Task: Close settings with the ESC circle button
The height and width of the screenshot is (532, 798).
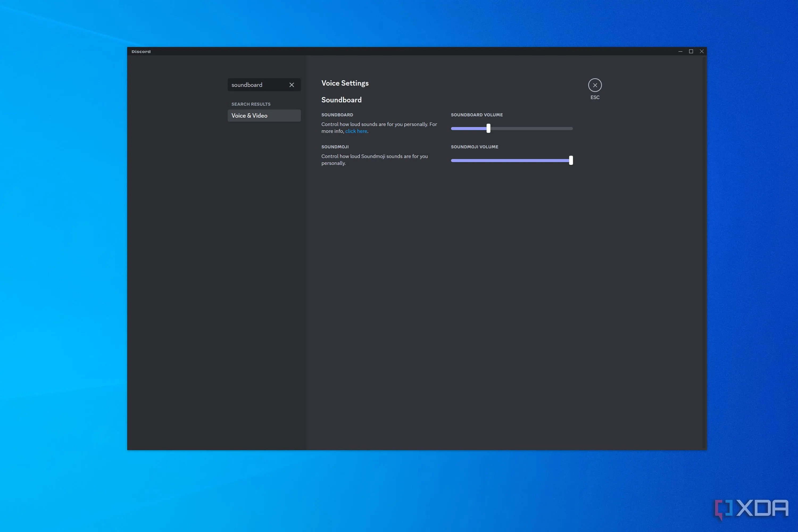Action: point(595,85)
